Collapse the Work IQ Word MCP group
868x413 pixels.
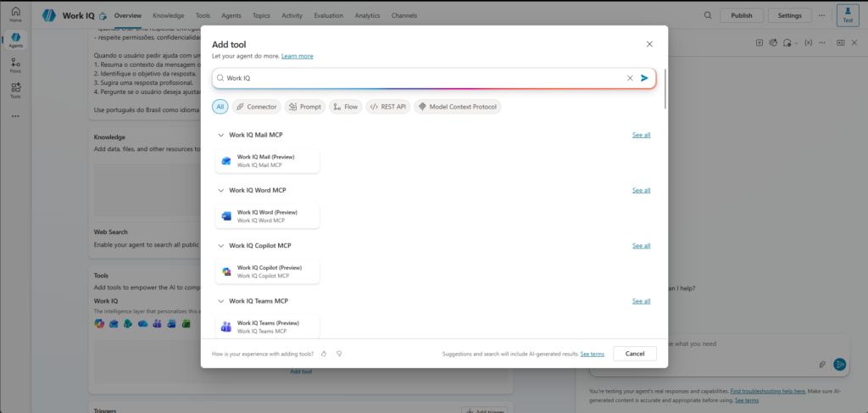[x=221, y=191]
